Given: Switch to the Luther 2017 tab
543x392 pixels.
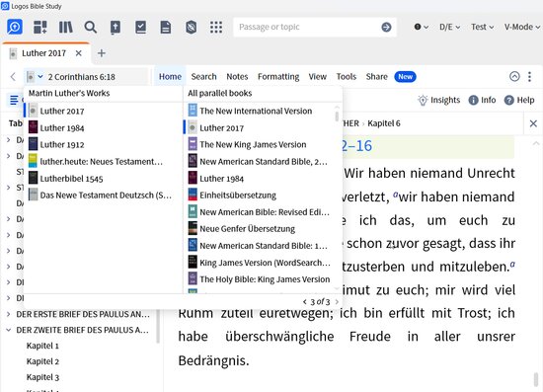Looking at the screenshot, I should tap(43, 53).
